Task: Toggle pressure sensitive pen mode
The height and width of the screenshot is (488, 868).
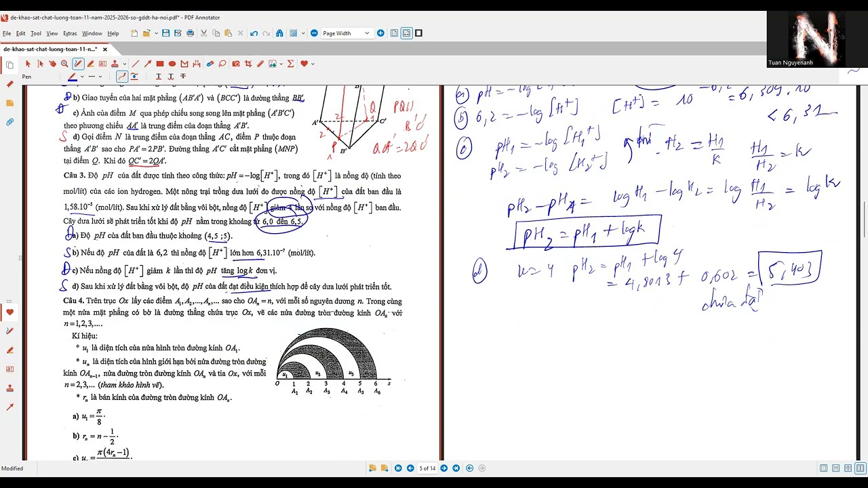Action: coord(134,77)
